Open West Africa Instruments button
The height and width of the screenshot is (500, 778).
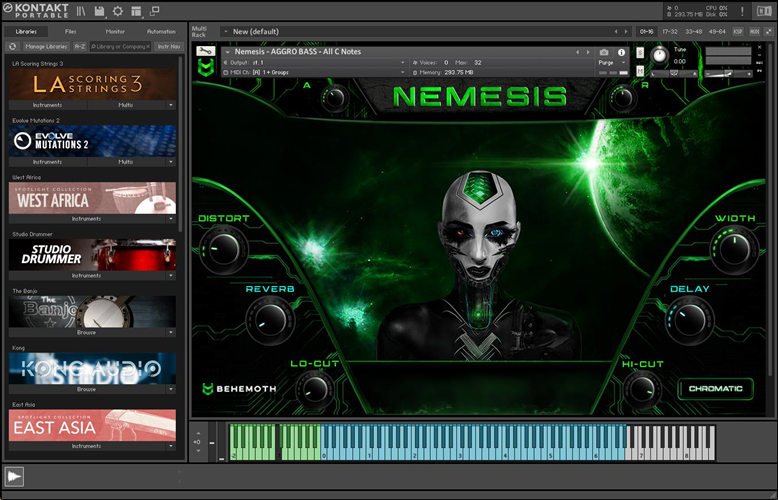86,218
